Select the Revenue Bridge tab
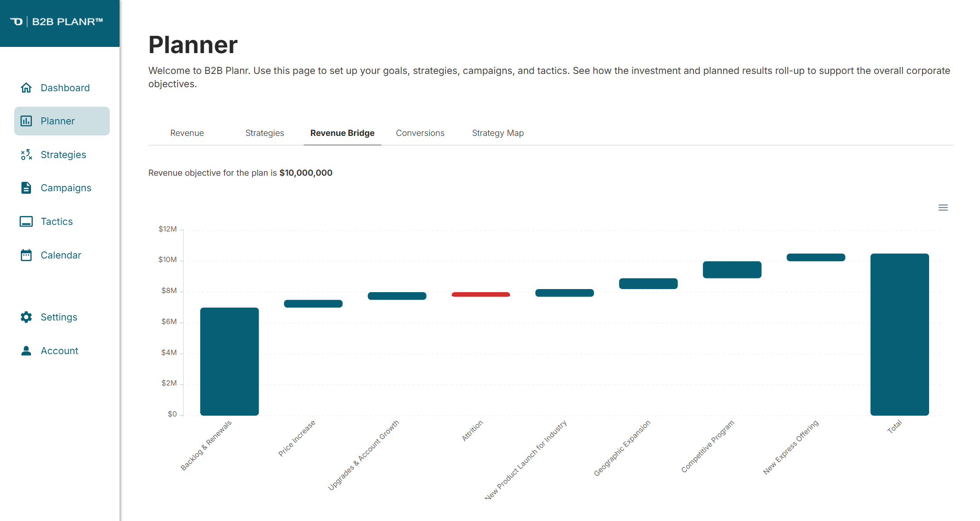The image size is (980, 521). point(342,133)
